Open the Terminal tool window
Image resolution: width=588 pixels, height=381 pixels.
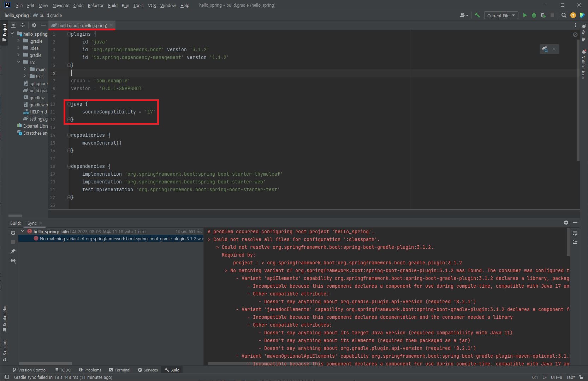tap(120, 370)
